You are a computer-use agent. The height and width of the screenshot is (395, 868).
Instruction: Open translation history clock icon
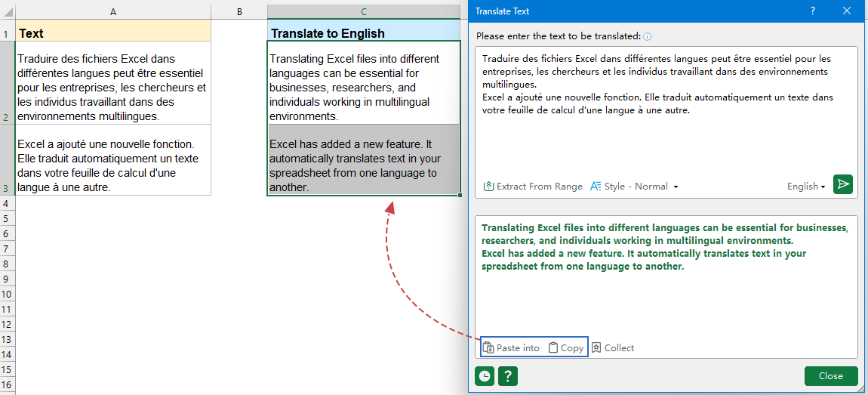(485, 376)
